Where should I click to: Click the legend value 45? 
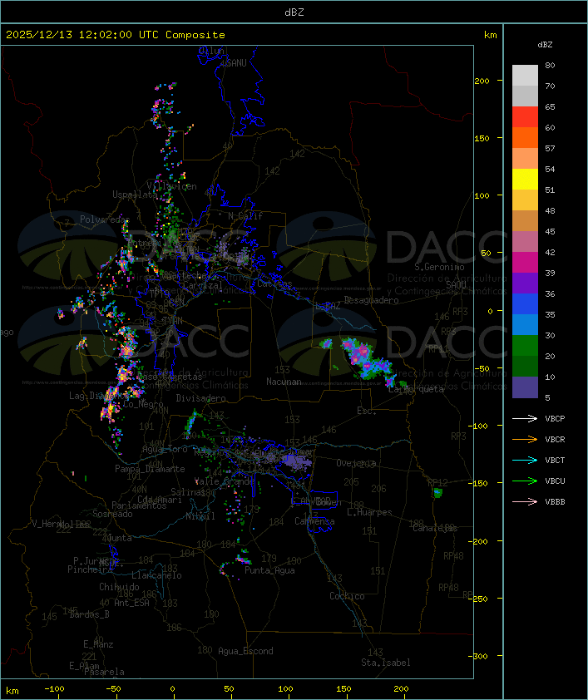tap(550, 231)
